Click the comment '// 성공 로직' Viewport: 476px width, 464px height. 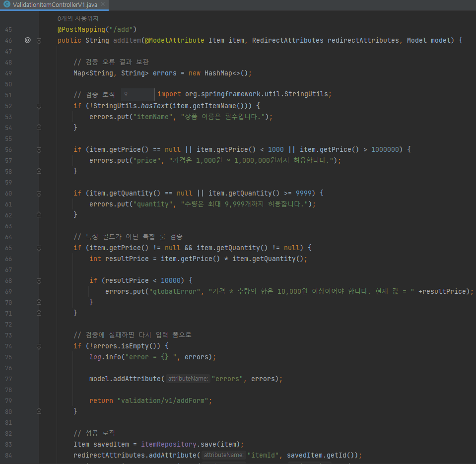(x=94, y=433)
